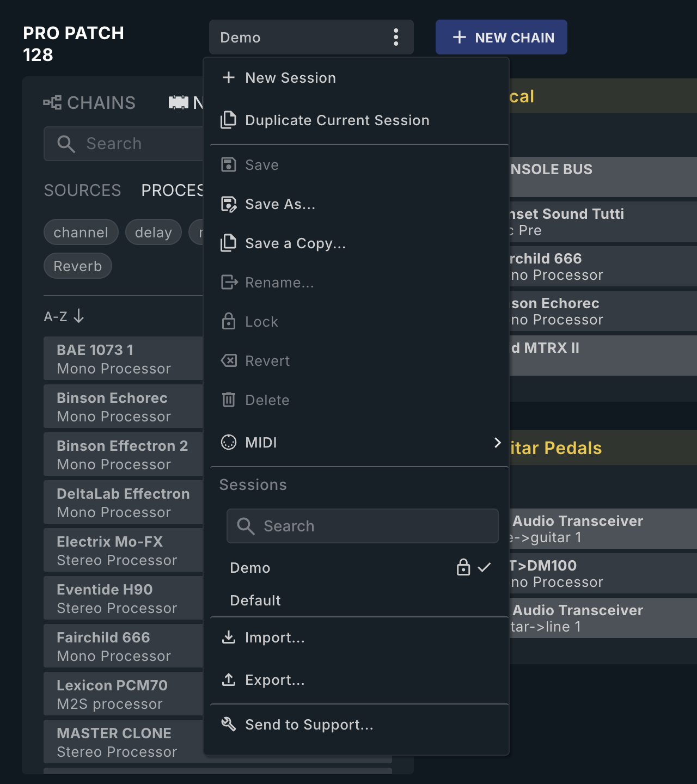Click the magnifier icon in Sessions search
The height and width of the screenshot is (784, 697).
[246, 526]
